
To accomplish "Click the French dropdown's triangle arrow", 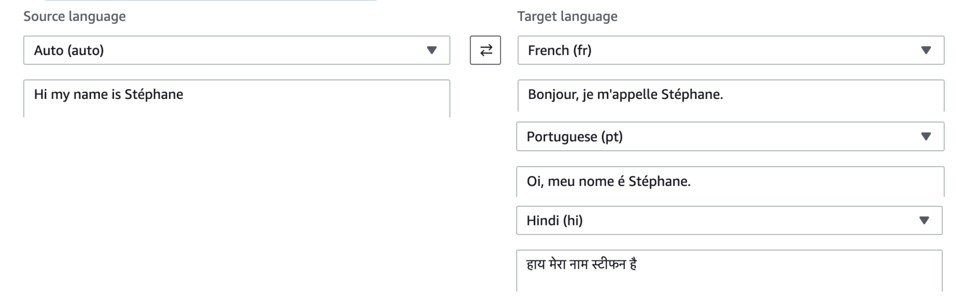I will click(926, 50).
